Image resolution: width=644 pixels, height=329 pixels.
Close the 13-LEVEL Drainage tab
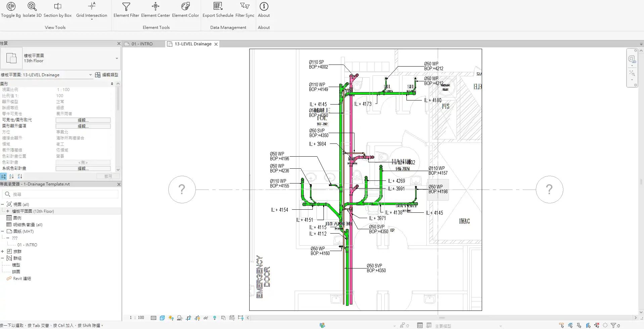(216, 44)
